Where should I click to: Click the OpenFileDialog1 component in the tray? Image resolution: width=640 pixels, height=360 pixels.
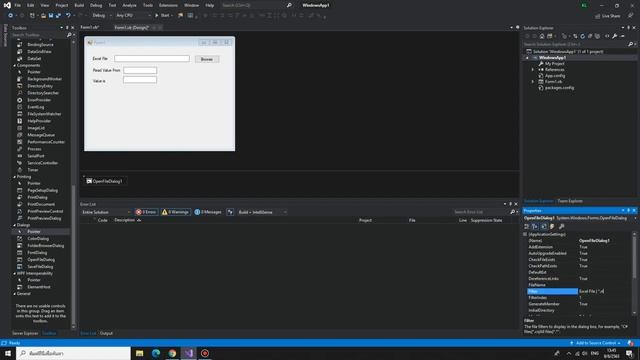point(105,181)
